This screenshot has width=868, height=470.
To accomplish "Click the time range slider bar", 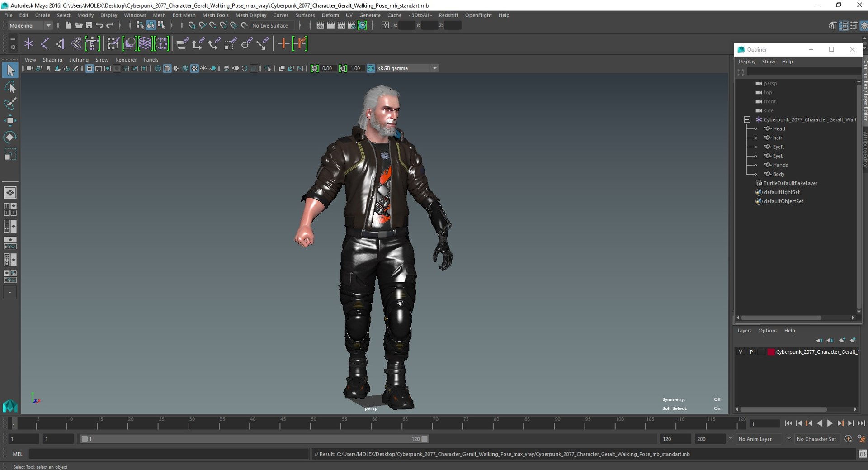I will tap(255, 439).
